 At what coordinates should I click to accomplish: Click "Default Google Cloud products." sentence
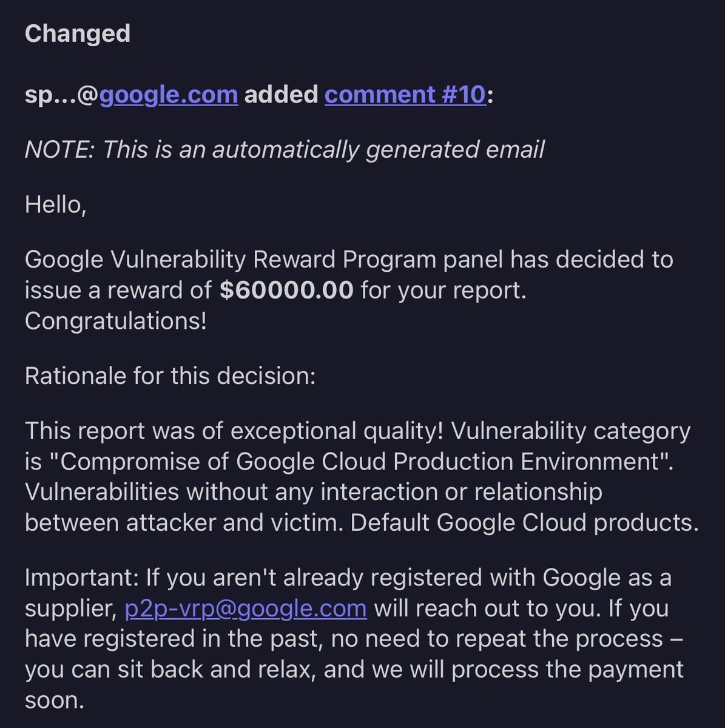coord(525,522)
